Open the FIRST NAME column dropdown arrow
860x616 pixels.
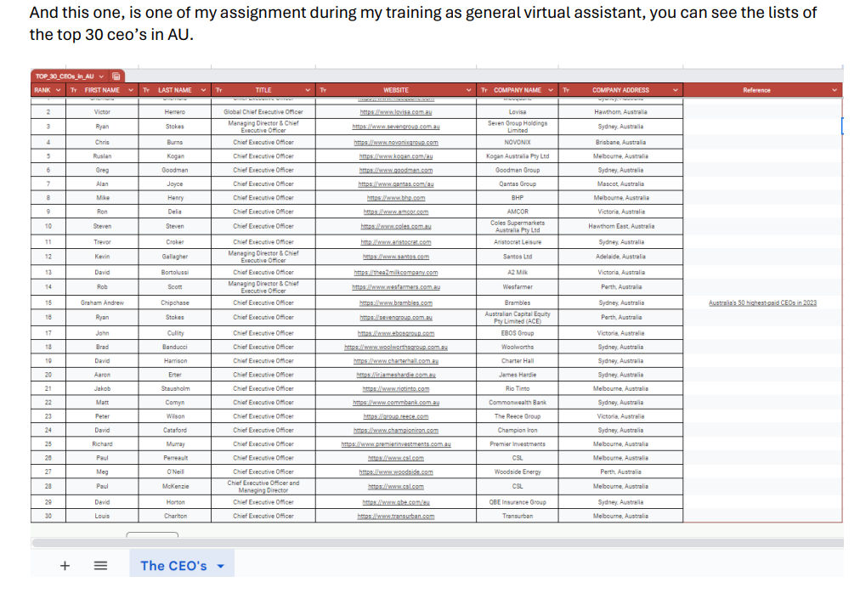[x=131, y=90]
